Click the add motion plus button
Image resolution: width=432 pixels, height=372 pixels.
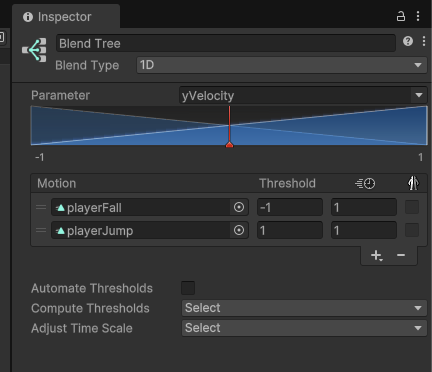[376, 256]
